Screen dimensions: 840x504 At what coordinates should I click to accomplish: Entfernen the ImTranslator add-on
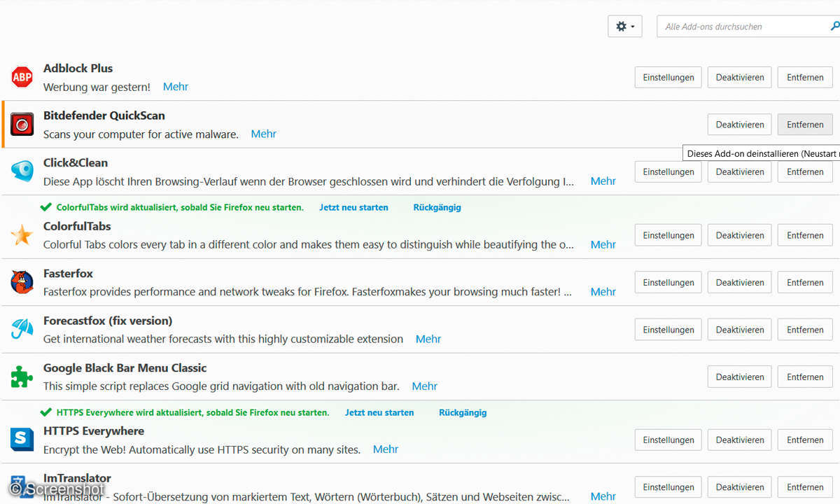click(805, 486)
